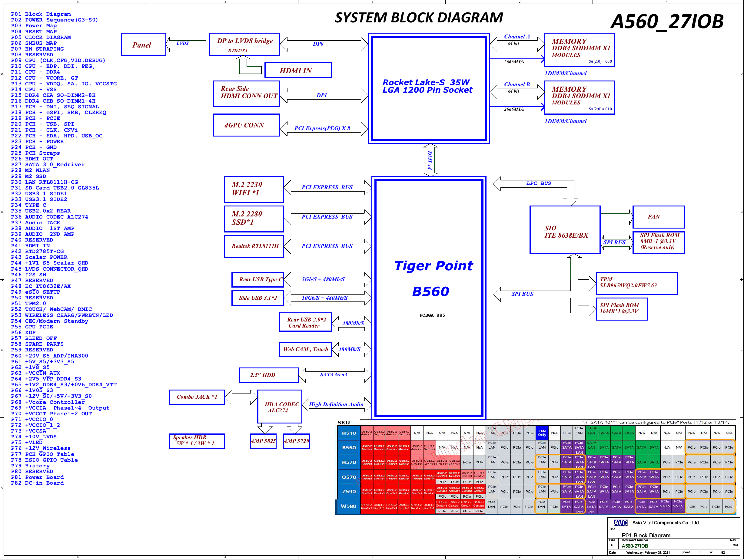Click the B560 SKU row header
The width and height of the screenshot is (744, 560).
tap(348, 448)
